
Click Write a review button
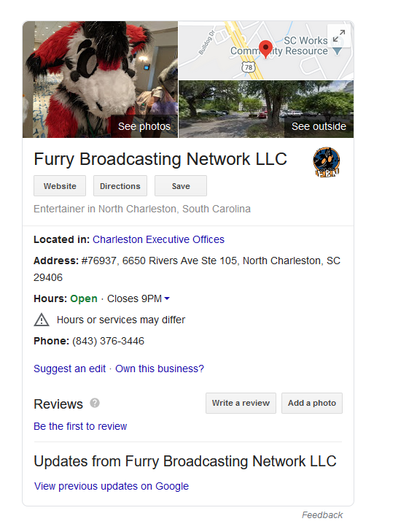click(241, 403)
